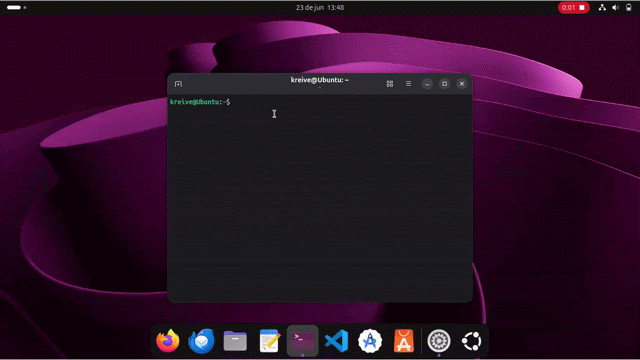Open the orange Ubuntu Software dock icon
This screenshot has width=640, height=360.
coord(404,341)
